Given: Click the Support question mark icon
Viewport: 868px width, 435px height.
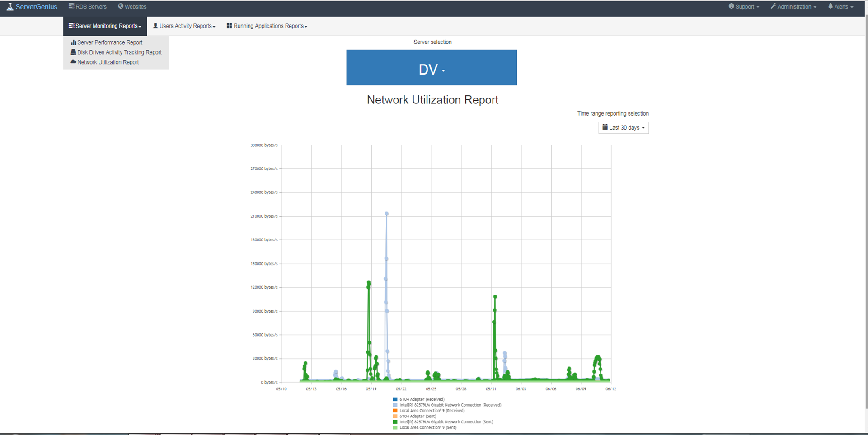Looking at the screenshot, I should tap(731, 6).
